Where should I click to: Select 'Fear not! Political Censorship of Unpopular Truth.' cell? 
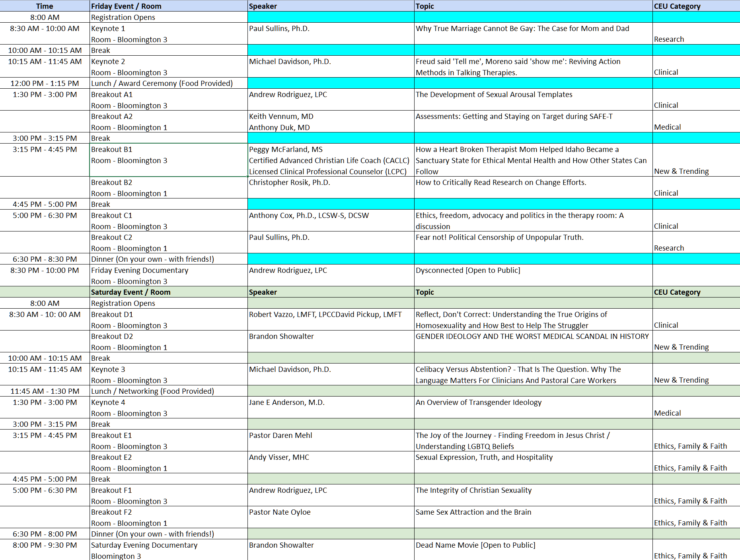(533, 242)
